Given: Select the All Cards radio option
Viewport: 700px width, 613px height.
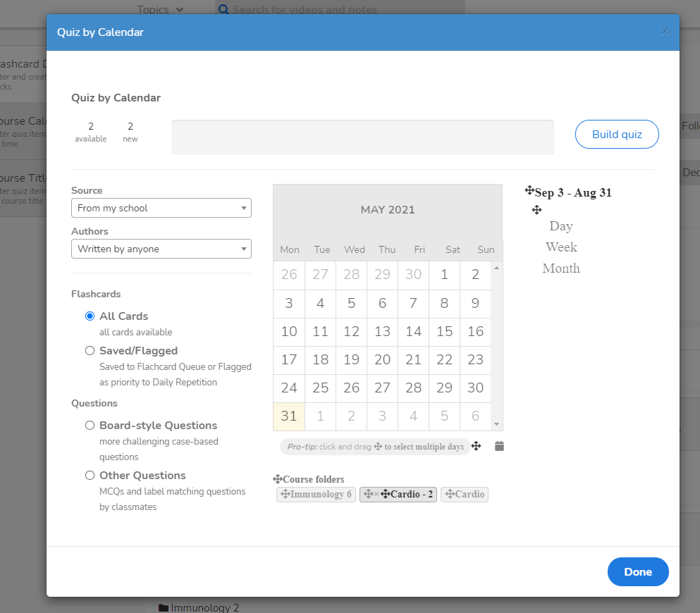Looking at the screenshot, I should [90, 316].
